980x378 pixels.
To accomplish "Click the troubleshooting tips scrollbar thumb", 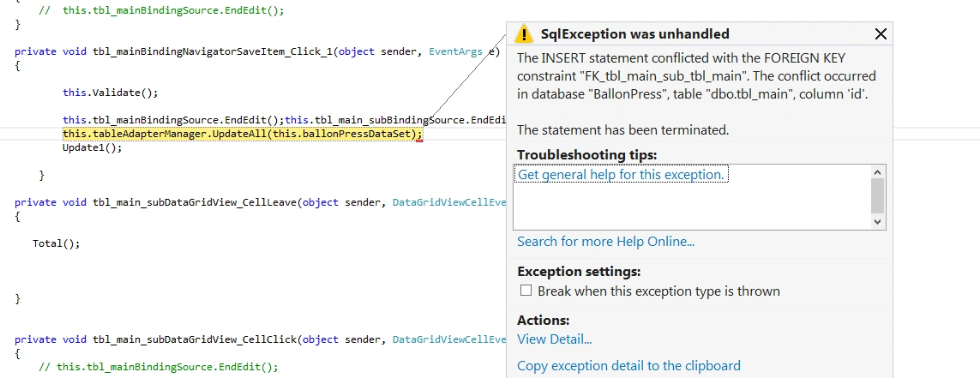I will 877,195.
